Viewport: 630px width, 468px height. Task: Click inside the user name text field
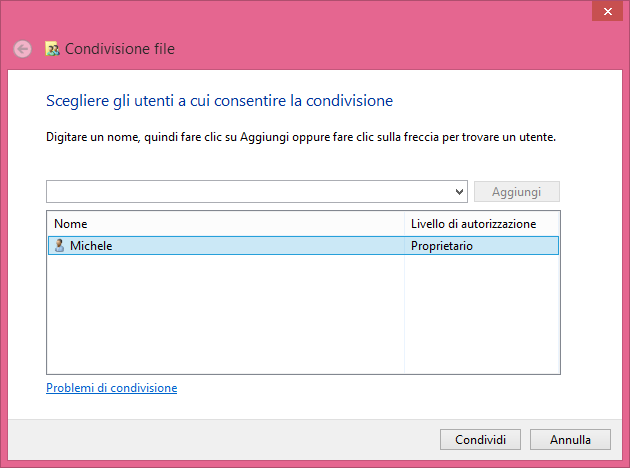[250, 192]
